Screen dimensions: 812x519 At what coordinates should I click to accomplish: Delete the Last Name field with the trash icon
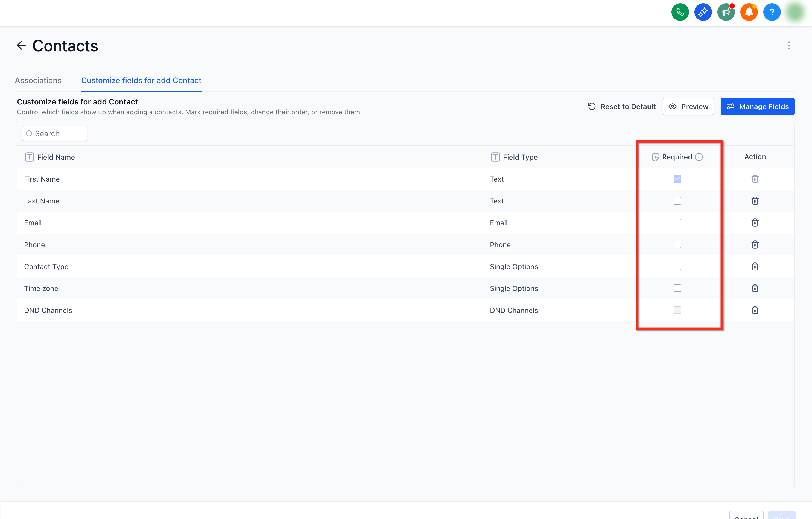[755, 201]
